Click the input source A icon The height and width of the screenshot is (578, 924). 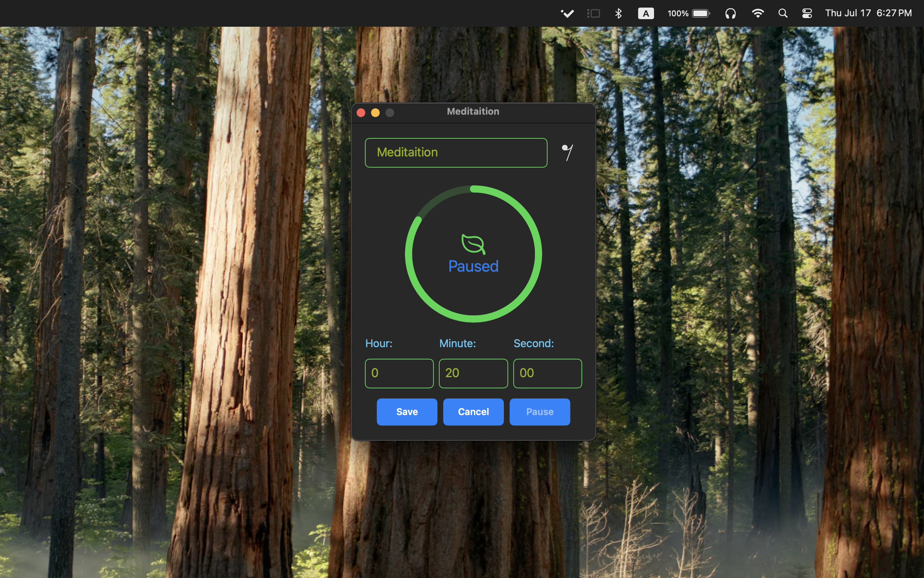point(646,13)
